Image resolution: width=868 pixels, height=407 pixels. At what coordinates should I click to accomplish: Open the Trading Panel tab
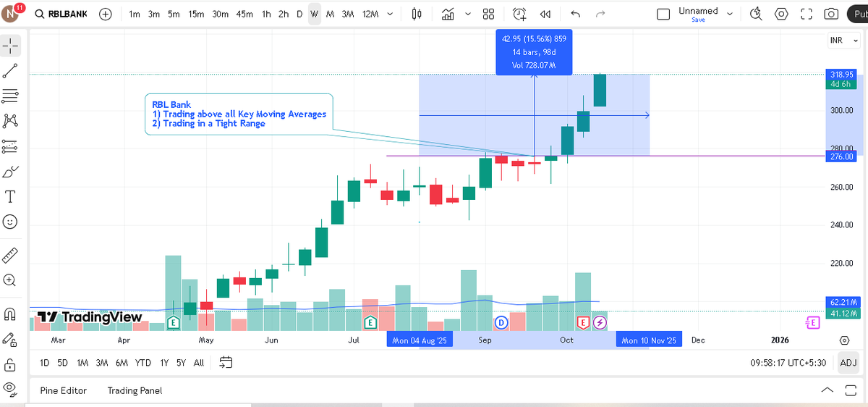click(135, 390)
